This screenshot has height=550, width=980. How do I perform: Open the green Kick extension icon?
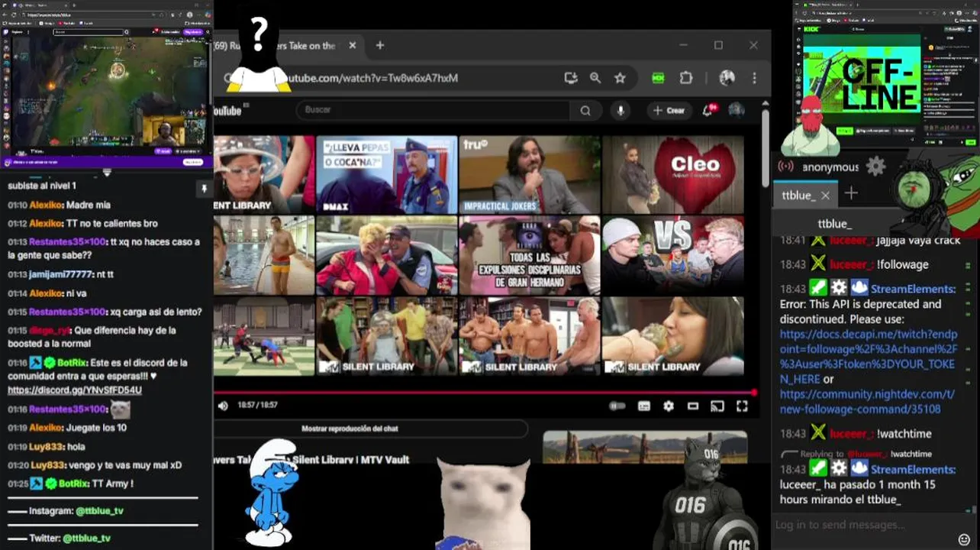click(x=658, y=78)
